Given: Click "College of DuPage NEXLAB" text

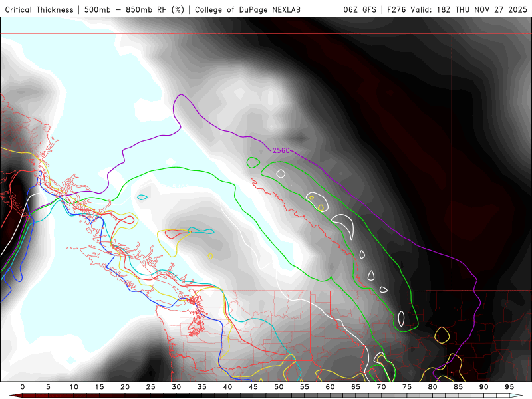Looking at the screenshot, I should tap(247, 9).
